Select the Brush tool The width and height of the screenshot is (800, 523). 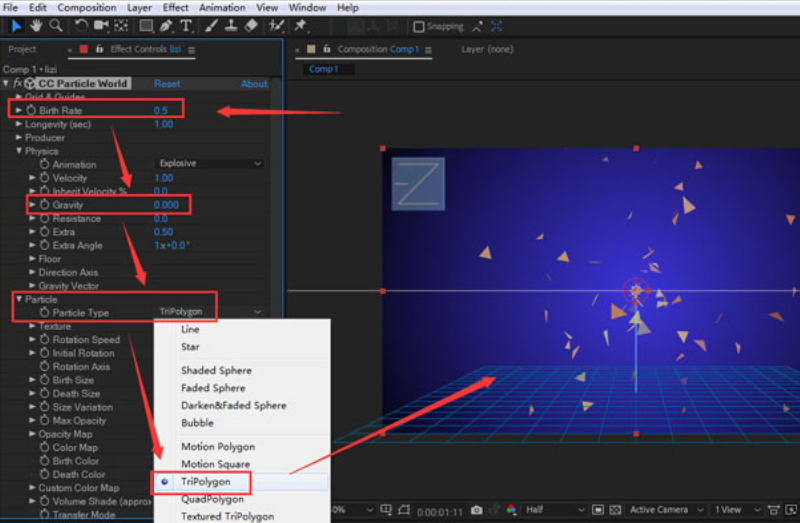point(211,26)
